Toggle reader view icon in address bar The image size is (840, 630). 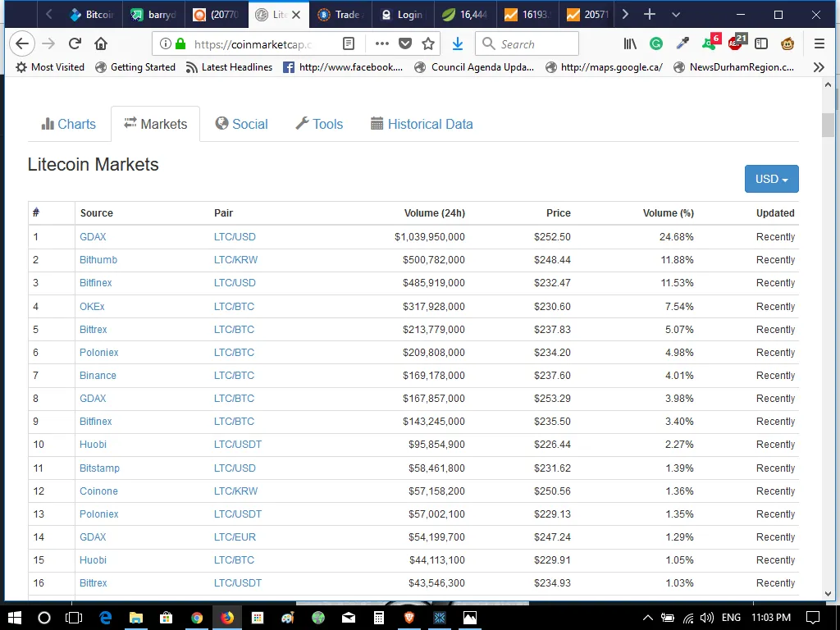click(348, 43)
